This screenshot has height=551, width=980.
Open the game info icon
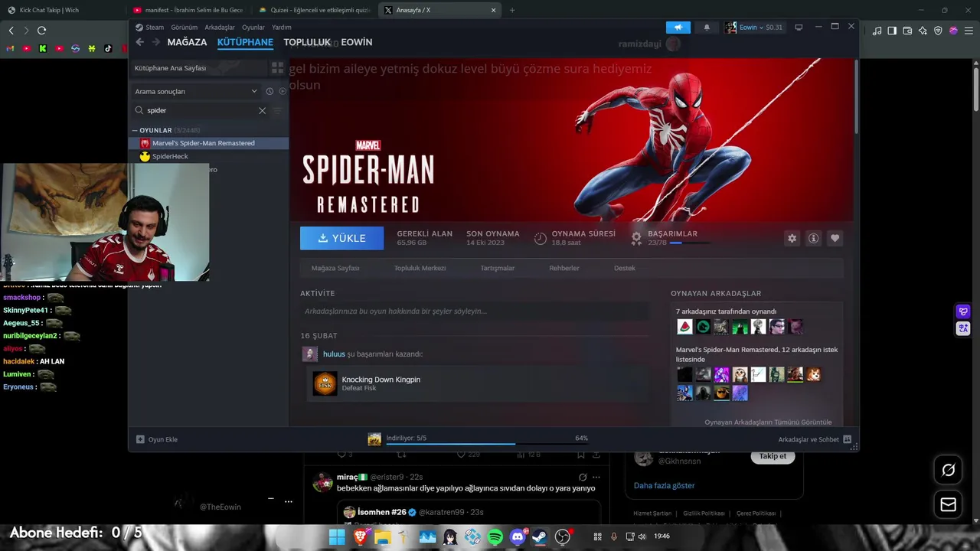(x=813, y=238)
